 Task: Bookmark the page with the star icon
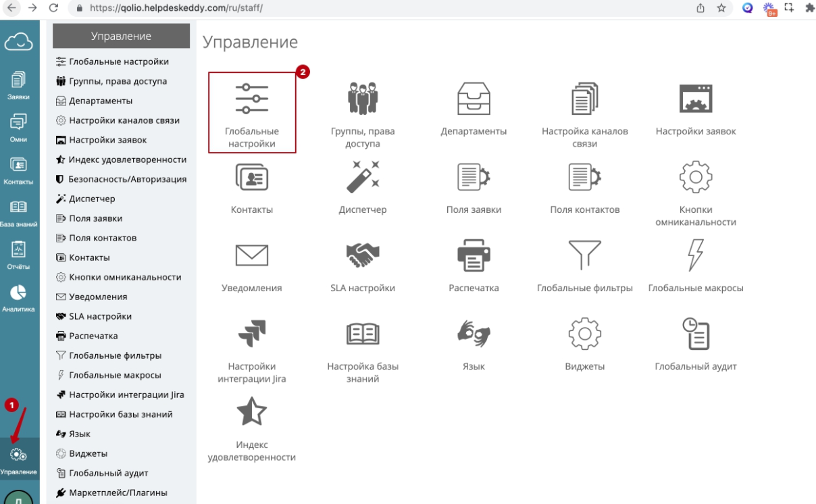[721, 8]
